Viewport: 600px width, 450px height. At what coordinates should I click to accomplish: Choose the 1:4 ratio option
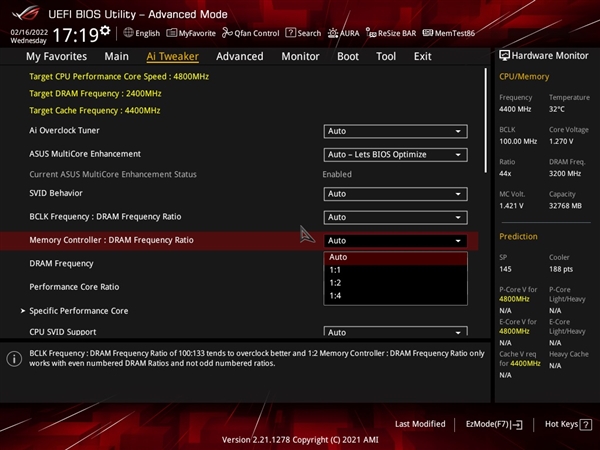(x=395, y=296)
